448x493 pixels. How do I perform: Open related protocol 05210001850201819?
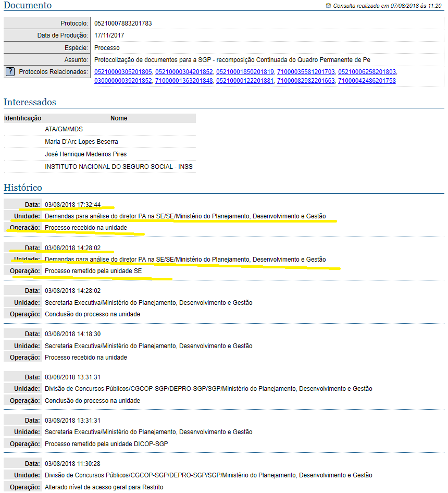click(x=245, y=72)
